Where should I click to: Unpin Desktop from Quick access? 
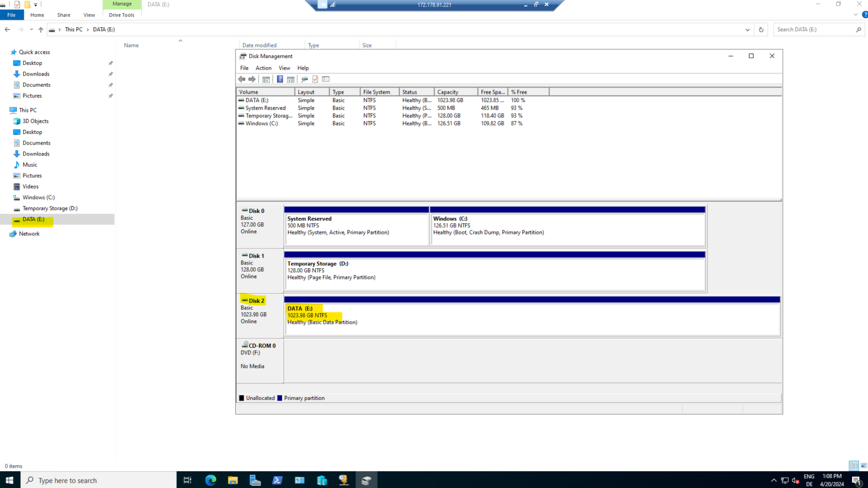pyautogui.click(x=111, y=63)
